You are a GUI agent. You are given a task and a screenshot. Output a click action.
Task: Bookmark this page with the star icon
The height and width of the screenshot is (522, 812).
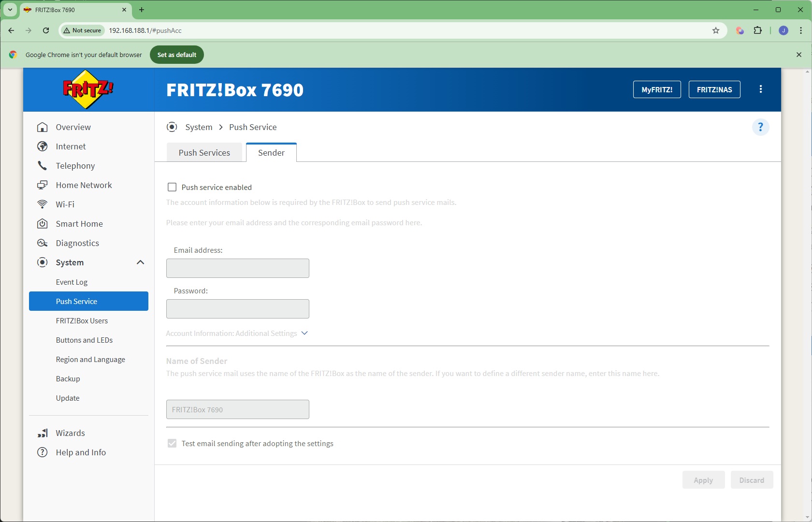(716, 30)
